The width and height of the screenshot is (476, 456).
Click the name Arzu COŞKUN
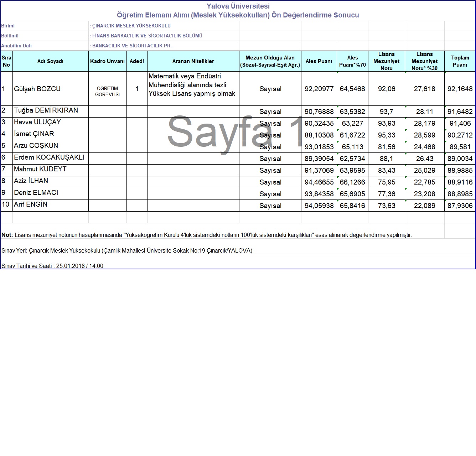36,145
